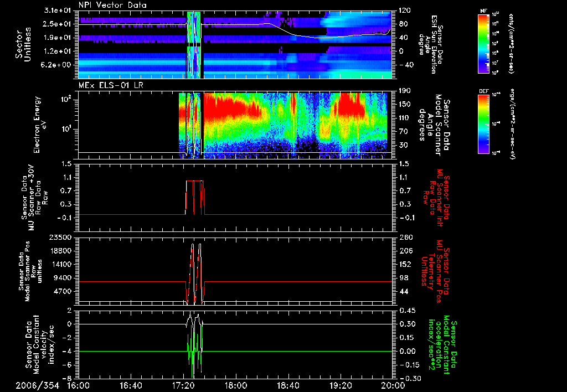Viewport: 567px width, 392px height.
Task: Click the 16:40 time axis label
Action: (131, 385)
